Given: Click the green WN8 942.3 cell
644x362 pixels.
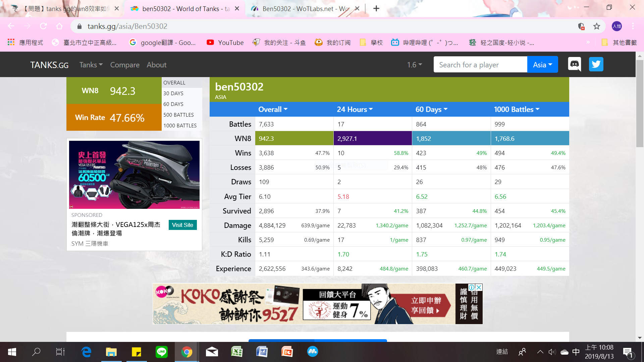Looking at the screenshot, I should 294,138.
